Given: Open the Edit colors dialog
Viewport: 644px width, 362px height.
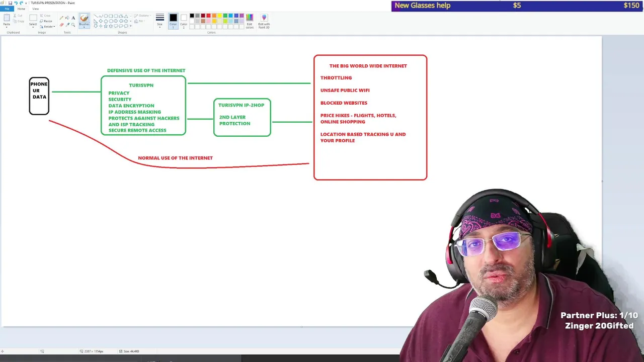Looking at the screenshot, I should point(250,22).
